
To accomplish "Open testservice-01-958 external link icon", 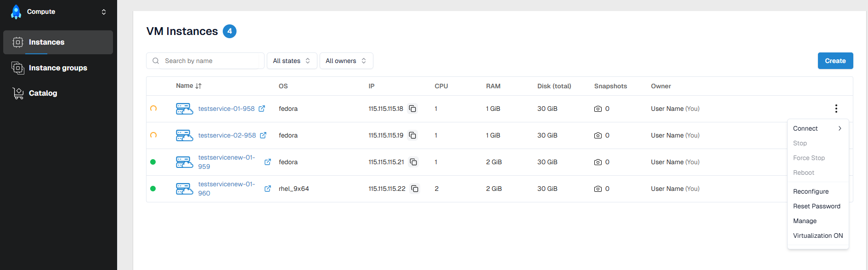I will coord(262,109).
